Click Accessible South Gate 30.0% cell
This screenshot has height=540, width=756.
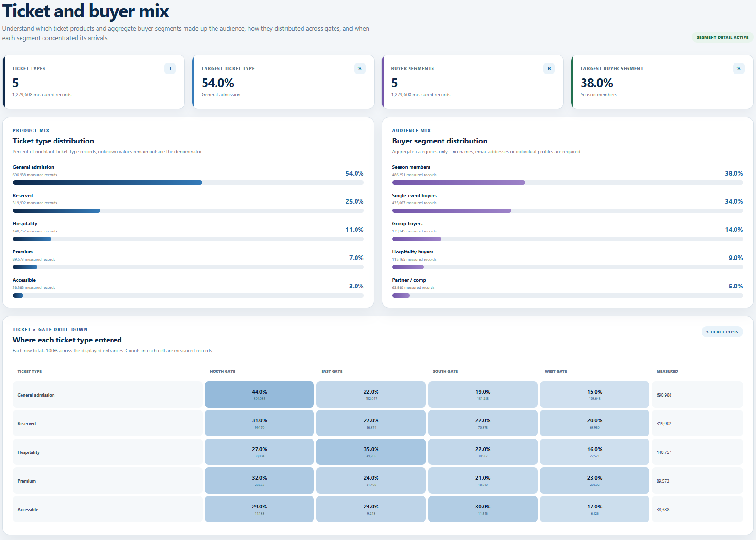pyautogui.click(x=483, y=509)
